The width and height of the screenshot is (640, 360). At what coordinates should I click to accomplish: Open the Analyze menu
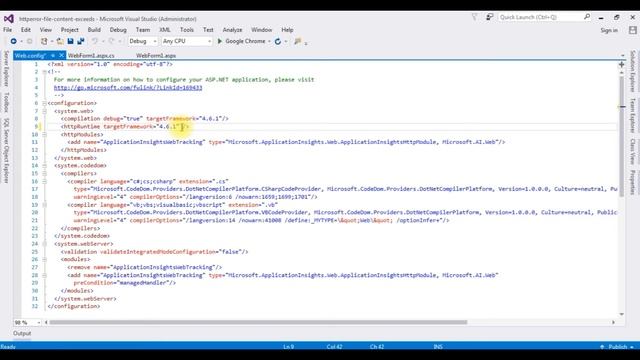coord(232,30)
